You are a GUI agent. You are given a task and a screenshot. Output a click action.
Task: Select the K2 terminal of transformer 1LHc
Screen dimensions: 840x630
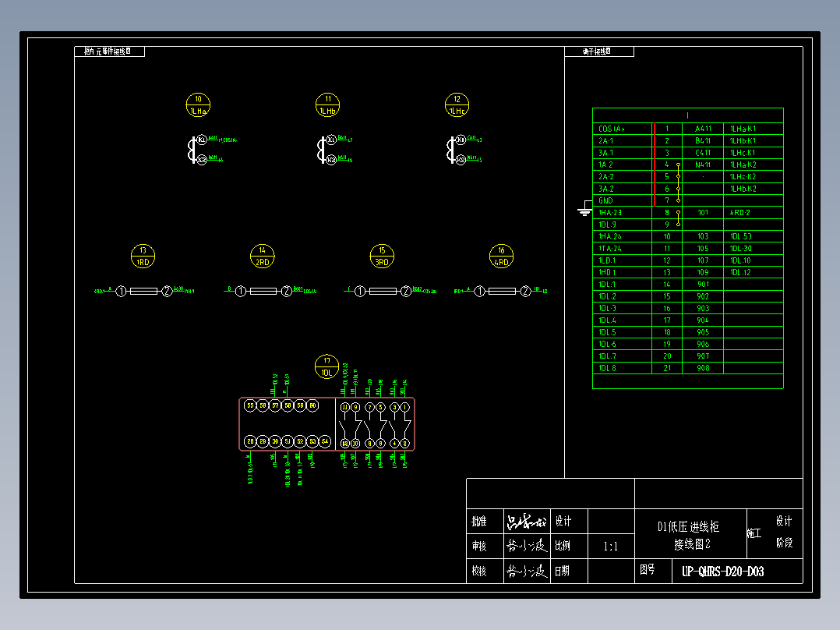[x=461, y=160]
